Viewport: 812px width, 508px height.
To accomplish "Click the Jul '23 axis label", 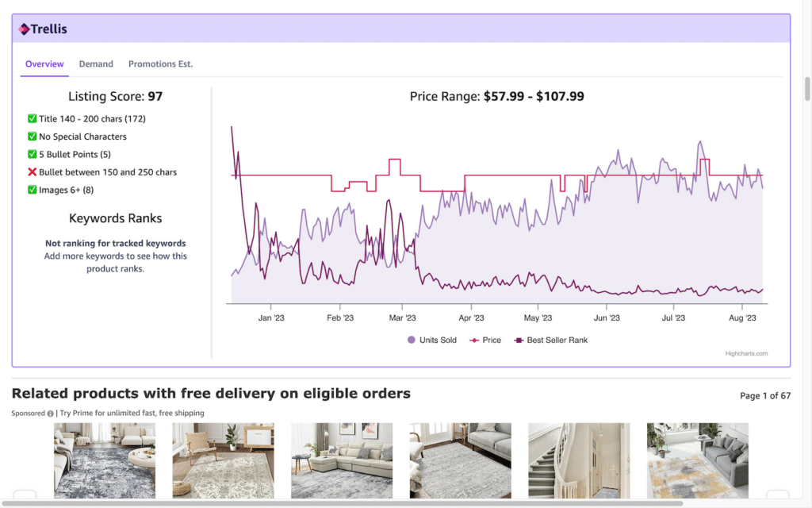I will click(673, 317).
